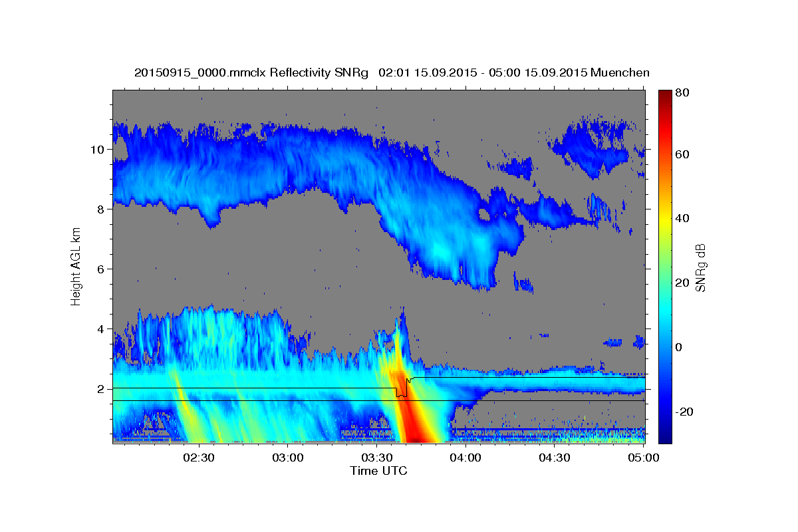Click the colorbar tick label 0
Viewport: 798px width, 532px height.
tap(678, 347)
